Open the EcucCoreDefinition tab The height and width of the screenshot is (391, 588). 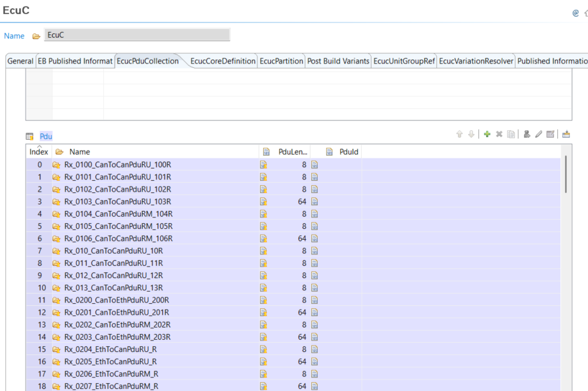222,62
